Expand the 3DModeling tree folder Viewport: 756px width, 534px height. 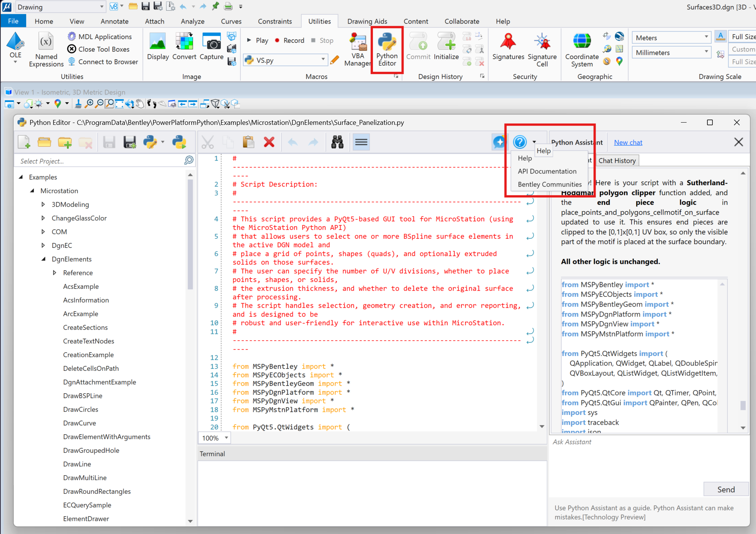[43, 205]
